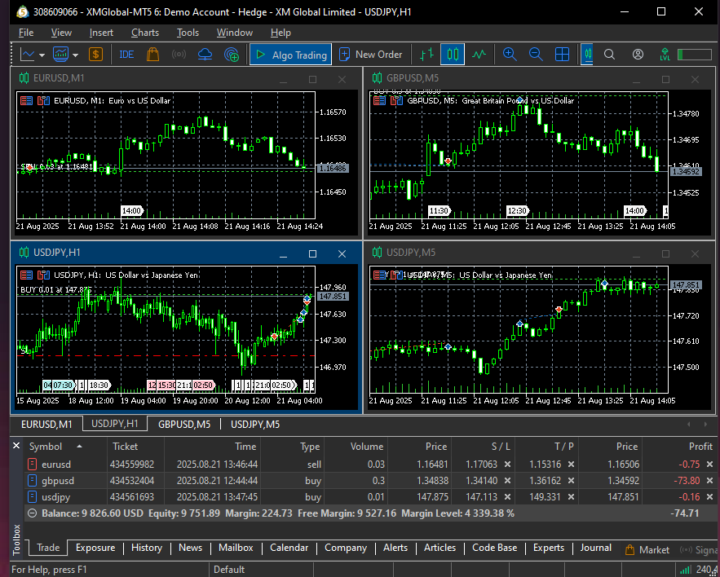Open the VPS cloud hosting icon
Viewport: 720px width, 577px height.
pyautogui.click(x=205, y=55)
